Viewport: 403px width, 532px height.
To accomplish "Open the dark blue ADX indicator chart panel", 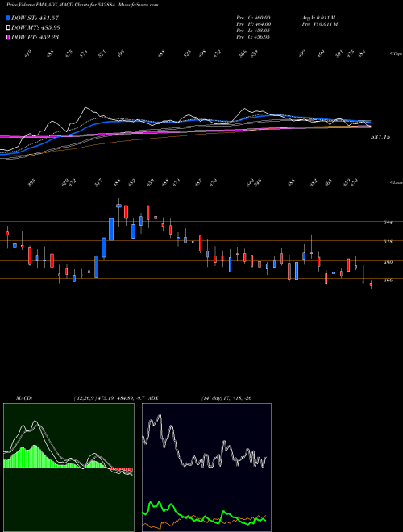I will click(x=206, y=468).
